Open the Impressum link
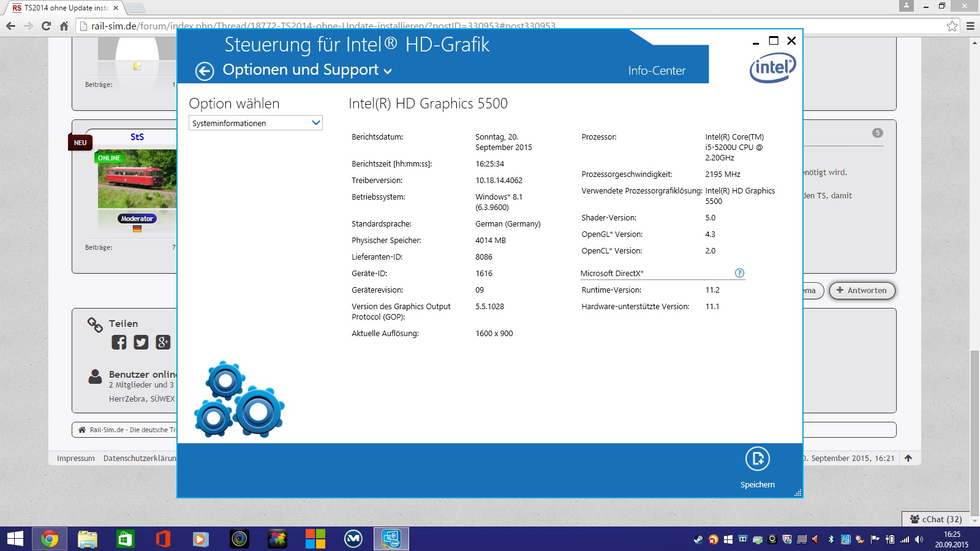 [76, 458]
